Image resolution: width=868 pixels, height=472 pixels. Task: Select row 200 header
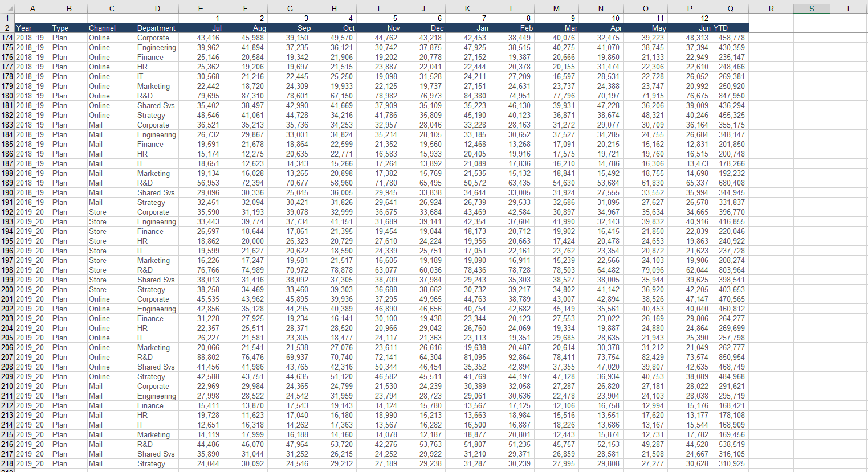click(x=7, y=289)
